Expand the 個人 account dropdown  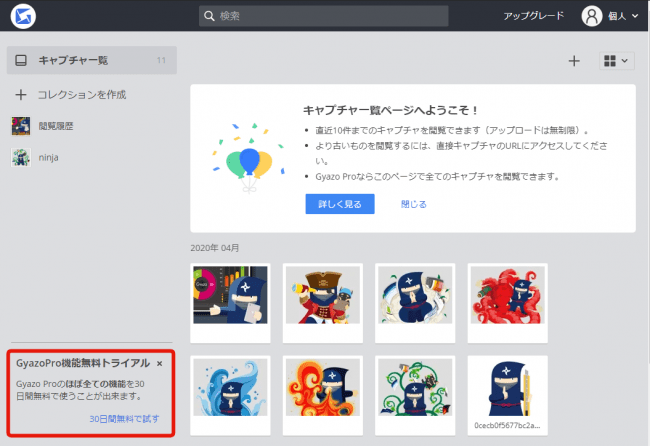(623, 16)
